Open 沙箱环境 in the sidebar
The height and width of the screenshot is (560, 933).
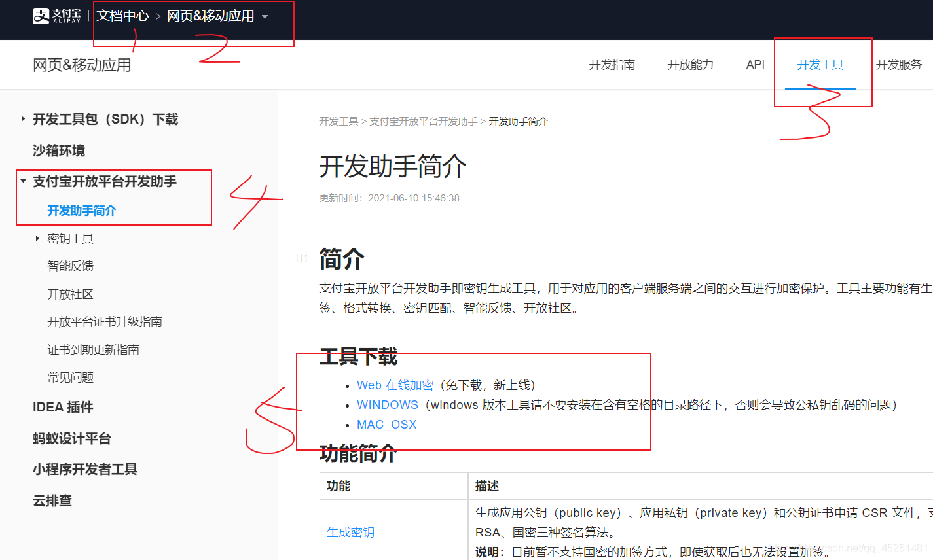click(x=59, y=150)
